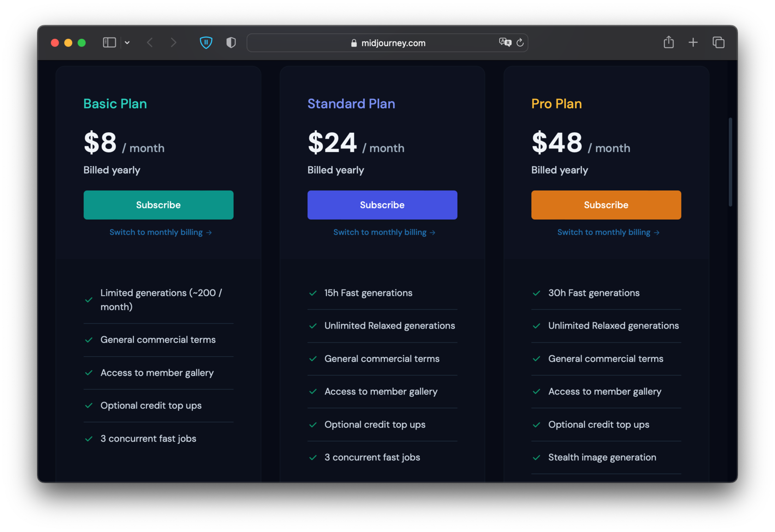Open the Bitwarden shield extension icon
The width and height of the screenshot is (775, 532).
[206, 43]
